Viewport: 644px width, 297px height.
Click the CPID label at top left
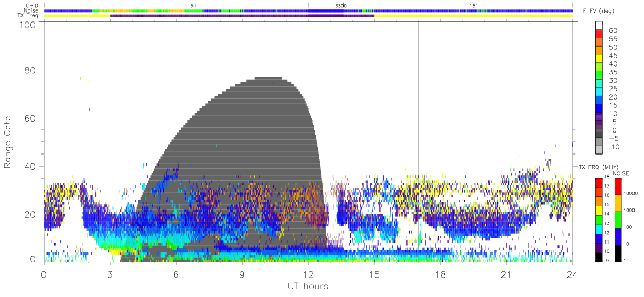[x=31, y=6]
